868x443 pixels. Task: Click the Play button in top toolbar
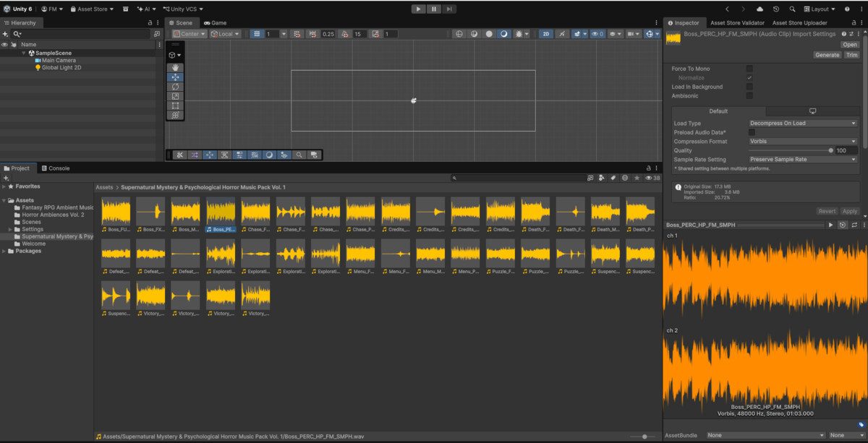[x=419, y=9]
